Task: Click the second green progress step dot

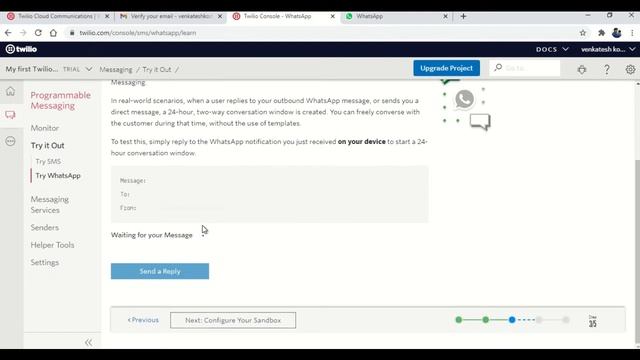Action: [x=485, y=320]
